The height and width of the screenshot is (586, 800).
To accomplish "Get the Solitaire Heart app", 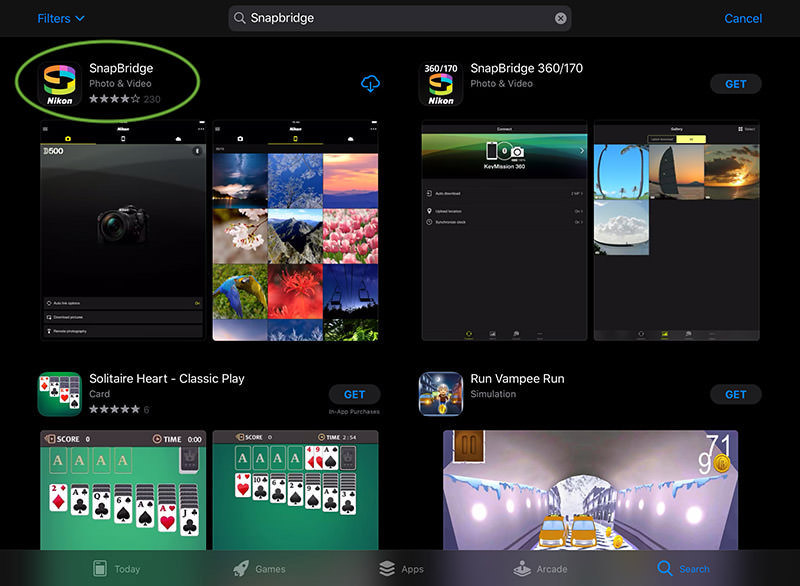I will (354, 394).
